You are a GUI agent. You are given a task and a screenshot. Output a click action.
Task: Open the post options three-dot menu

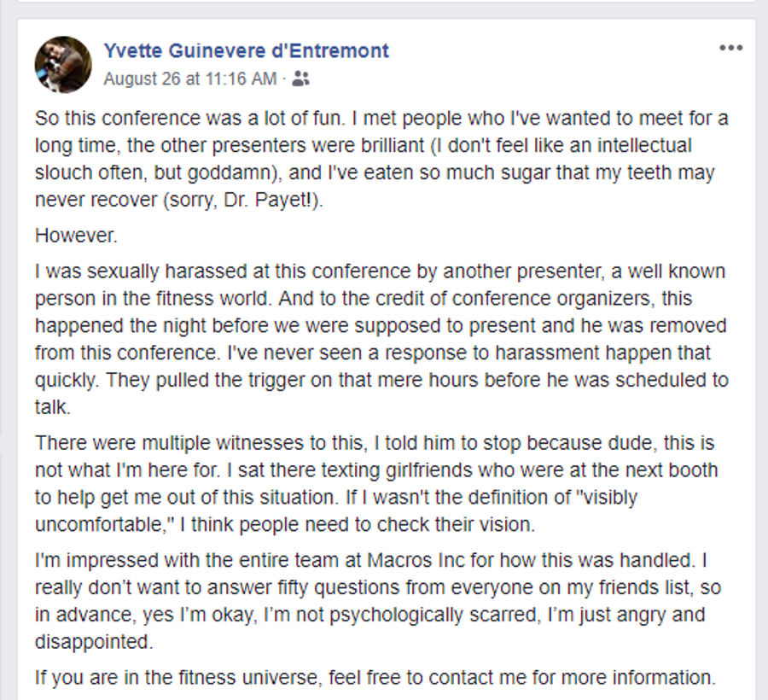point(730,48)
